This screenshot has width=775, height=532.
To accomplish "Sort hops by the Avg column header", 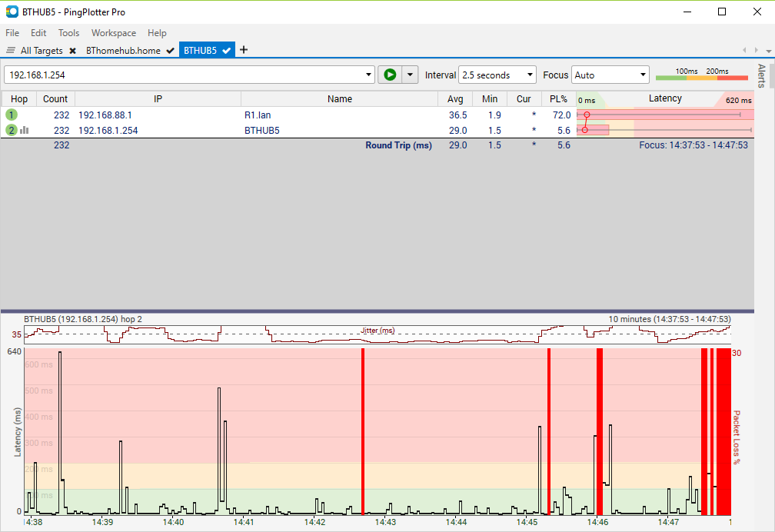I will click(456, 98).
